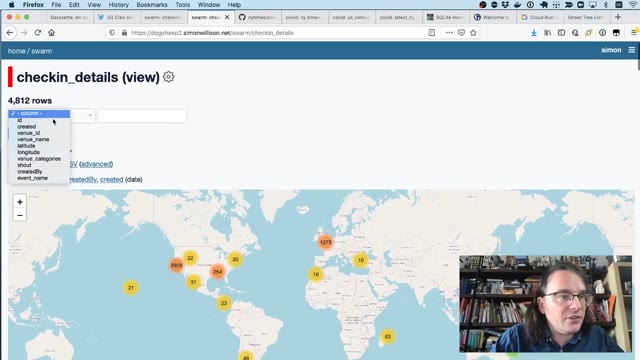Select createdBy in the column dropdown

pos(39,171)
